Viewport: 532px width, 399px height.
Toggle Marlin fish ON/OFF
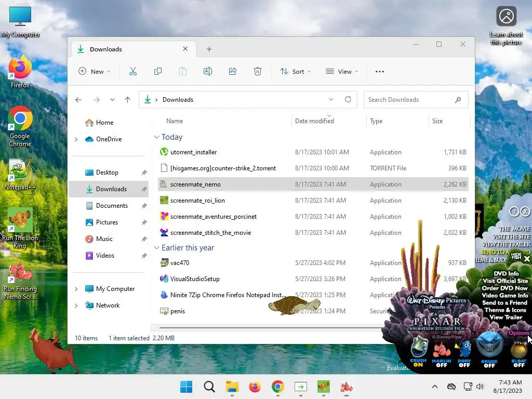click(442, 354)
